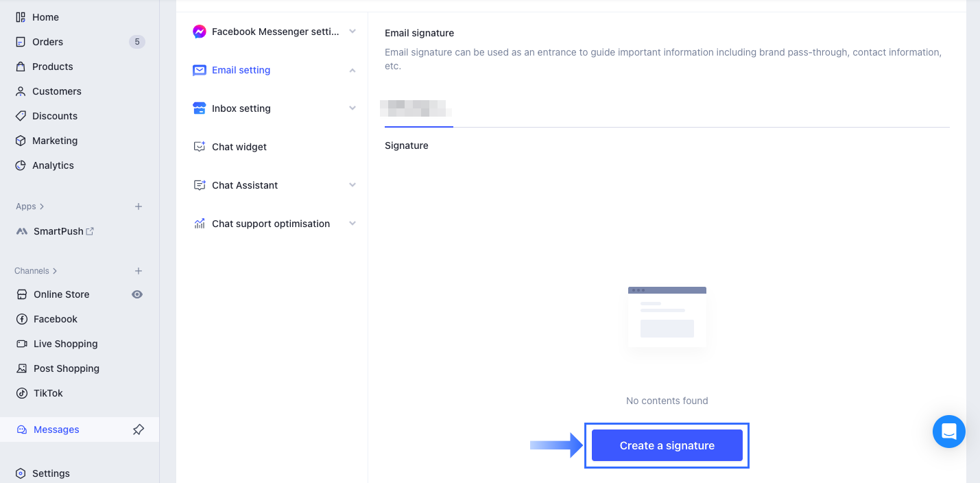Click the Discounts tag icon
Screen dimensions: 980x483
click(x=20, y=115)
